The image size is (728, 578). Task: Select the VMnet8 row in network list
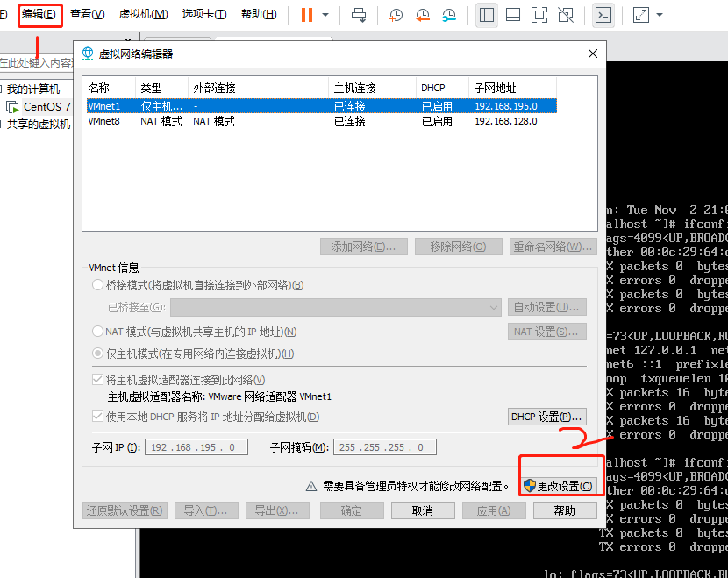pyautogui.click(x=322, y=121)
